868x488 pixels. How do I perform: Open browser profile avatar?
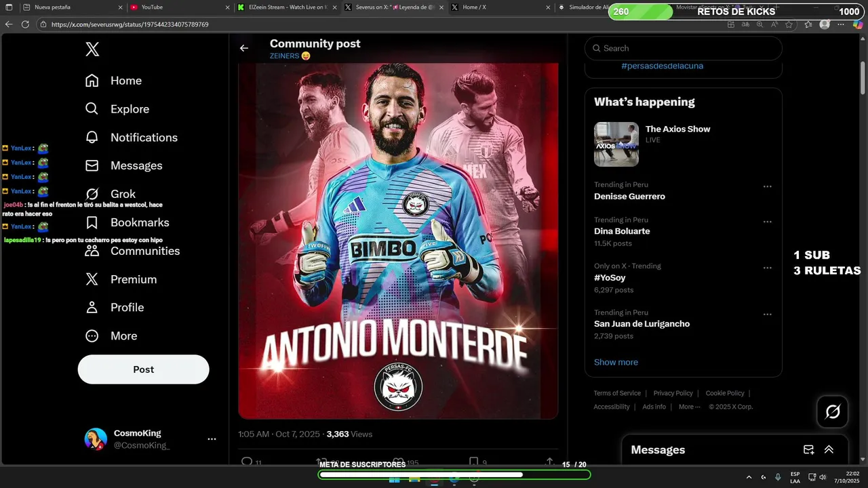pyautogui.click(x=825, y=24)
